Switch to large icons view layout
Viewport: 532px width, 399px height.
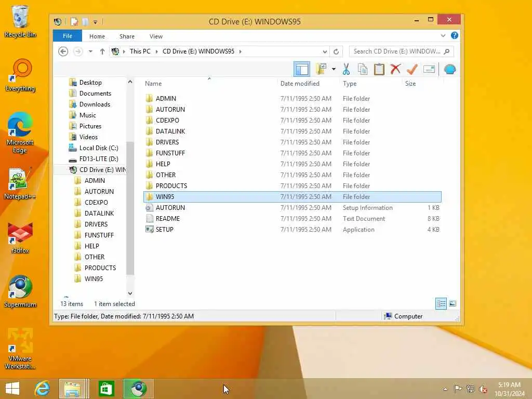click(x=453, y=303)
